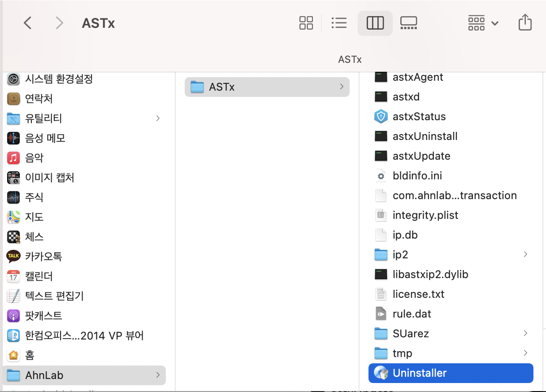Go forward with the right chevron
This screenshot has width=546, height=392.
tap(59, 23)
